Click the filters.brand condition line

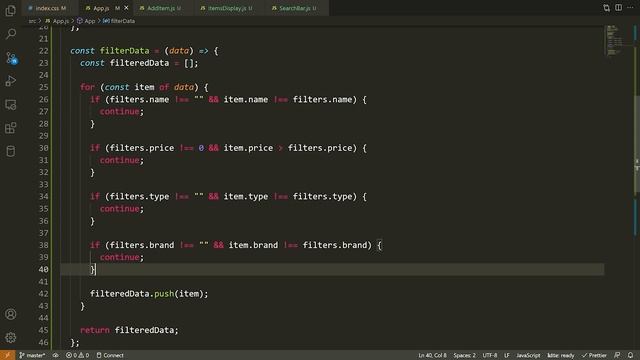(236, 245)
